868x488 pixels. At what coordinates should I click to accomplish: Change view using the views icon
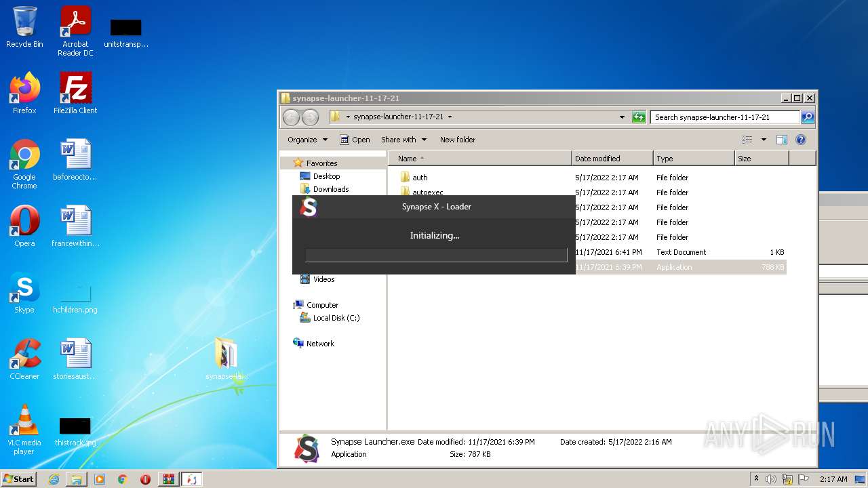(747, 140)
